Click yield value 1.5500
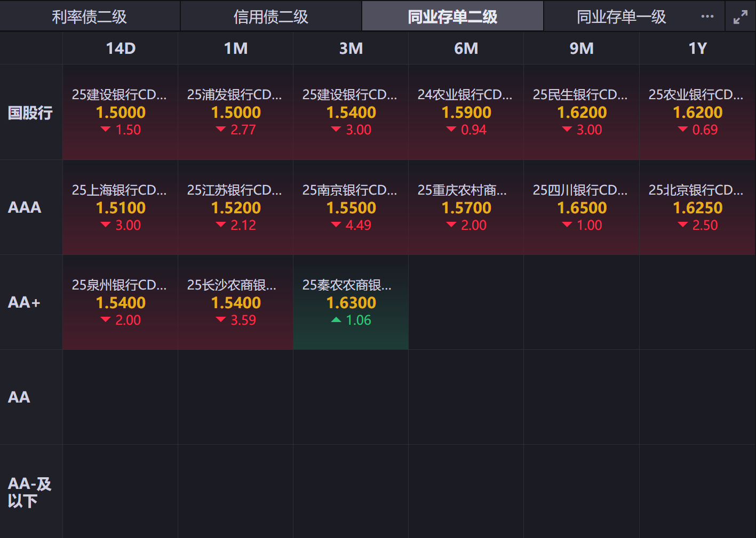The height and width of the screenshot is (538, 756). coord(351,208)
